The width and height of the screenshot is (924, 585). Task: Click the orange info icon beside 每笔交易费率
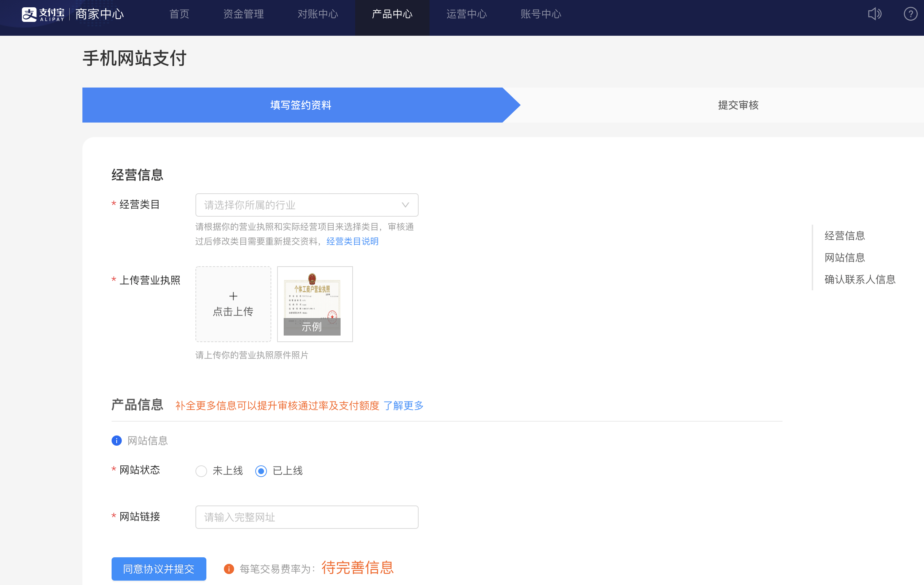click(x=229, y=569)
